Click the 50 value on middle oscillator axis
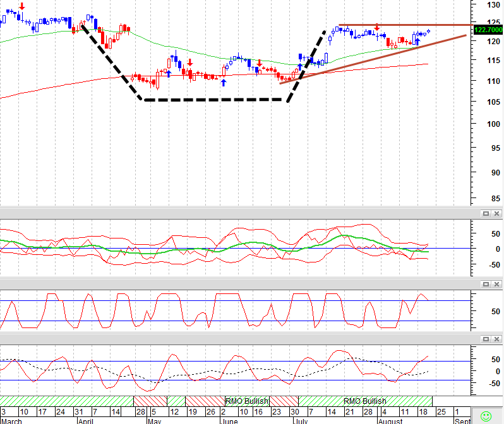Image resolution: width=504 pixels, height=424 pixels. pyautogui.click(x=496, y=312)
